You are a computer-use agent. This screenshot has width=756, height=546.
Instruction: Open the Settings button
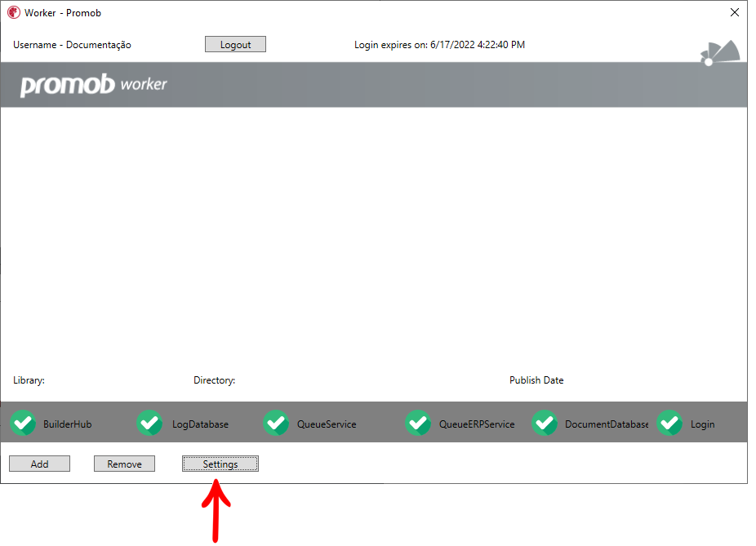click(x=220, y=464)
